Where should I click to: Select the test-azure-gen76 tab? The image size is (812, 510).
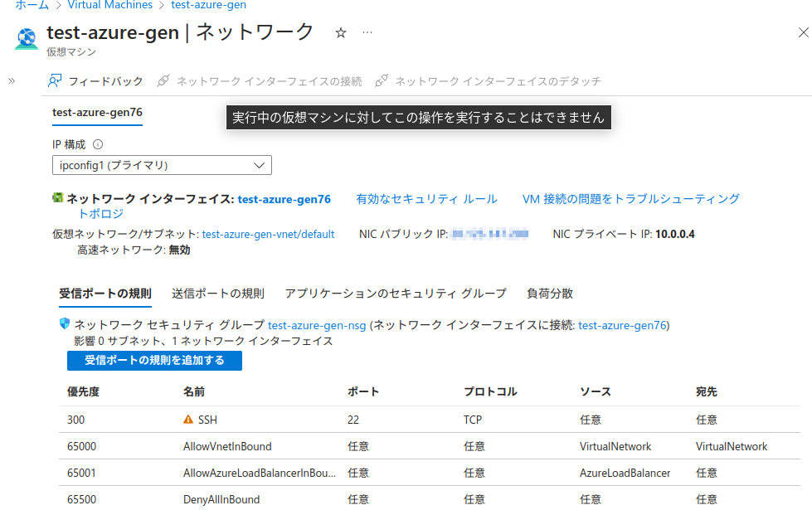pos(97,110)
